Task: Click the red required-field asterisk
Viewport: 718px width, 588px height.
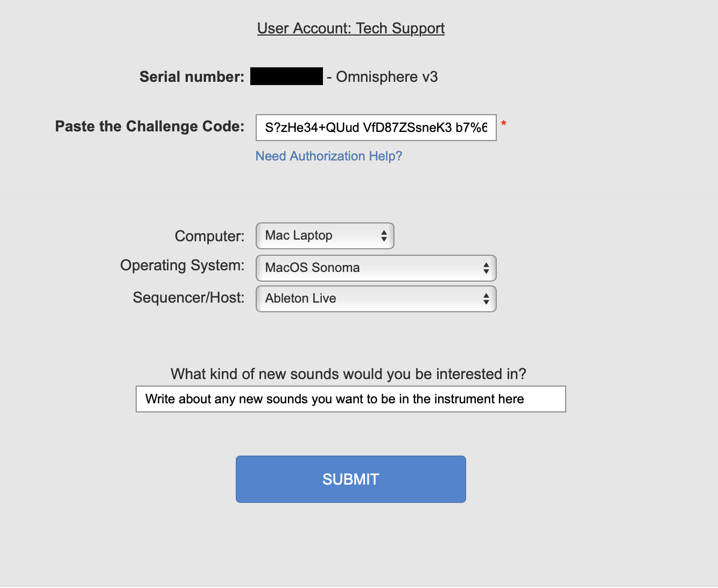Action: coord(504,124)
